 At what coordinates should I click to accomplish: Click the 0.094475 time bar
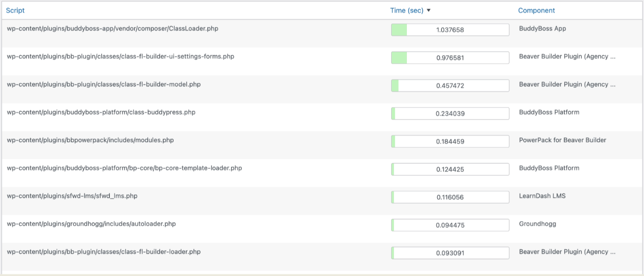click(x=450, y=225)
